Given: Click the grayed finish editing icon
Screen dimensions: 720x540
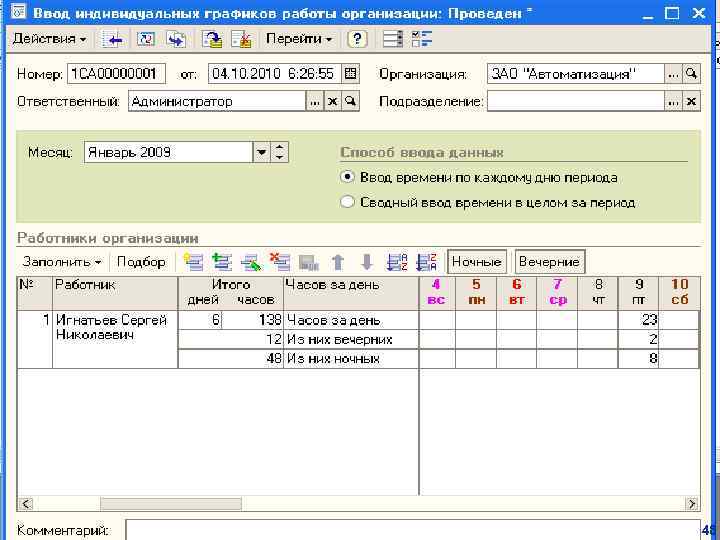Looking at the screenshot, I should click(x=309, y=262).
